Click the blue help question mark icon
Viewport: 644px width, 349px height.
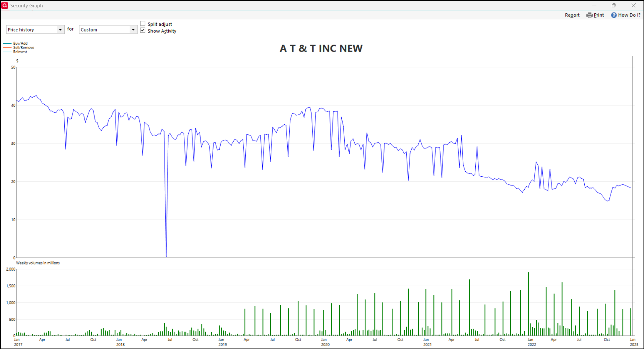(613, 15)
